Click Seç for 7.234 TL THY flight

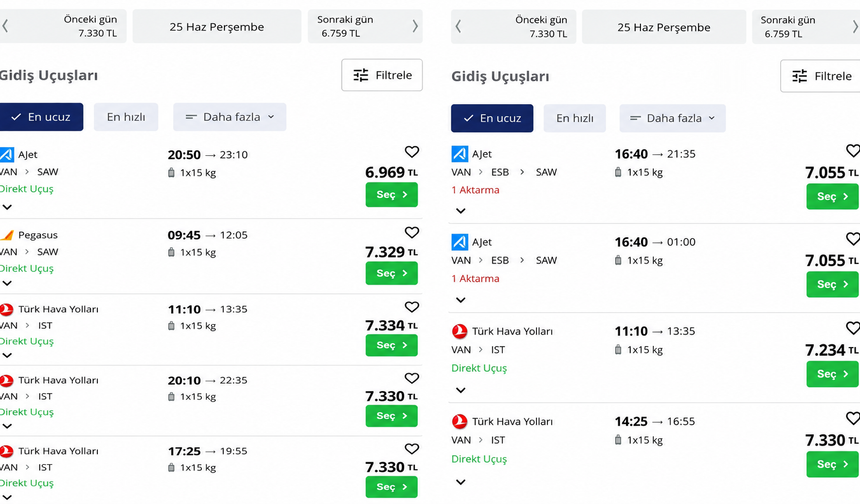(832, 374)
